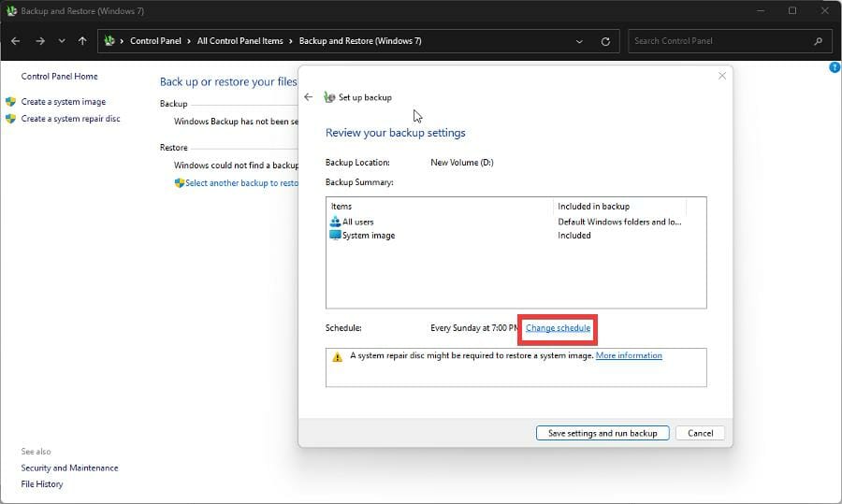Click the Search Control Panel field
The width and height of the screenshot is (842, 504).
(730, 41)
